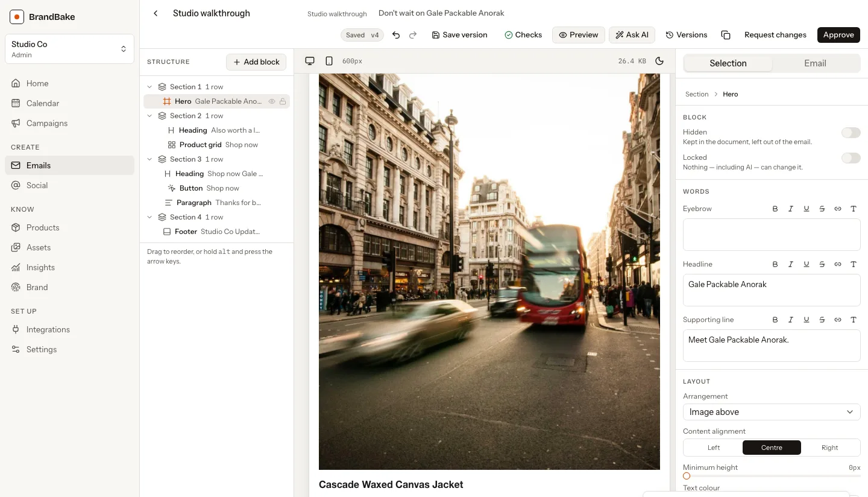
Task: Collapse Section 1 in the structure tree
Action: [x=150, y=87]
